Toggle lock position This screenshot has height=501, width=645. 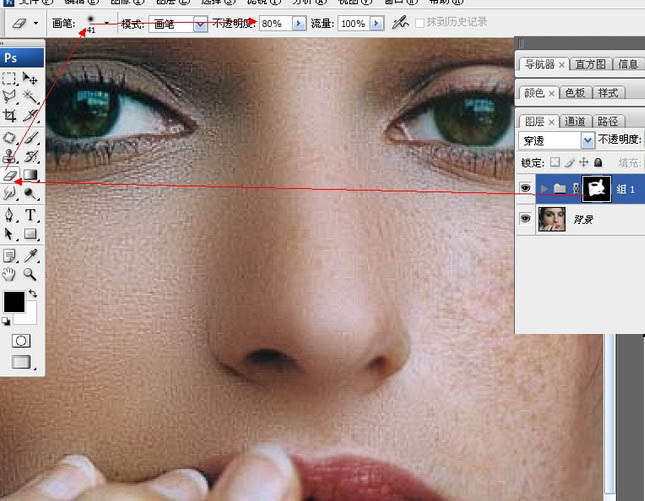click(x=584, y=162)
